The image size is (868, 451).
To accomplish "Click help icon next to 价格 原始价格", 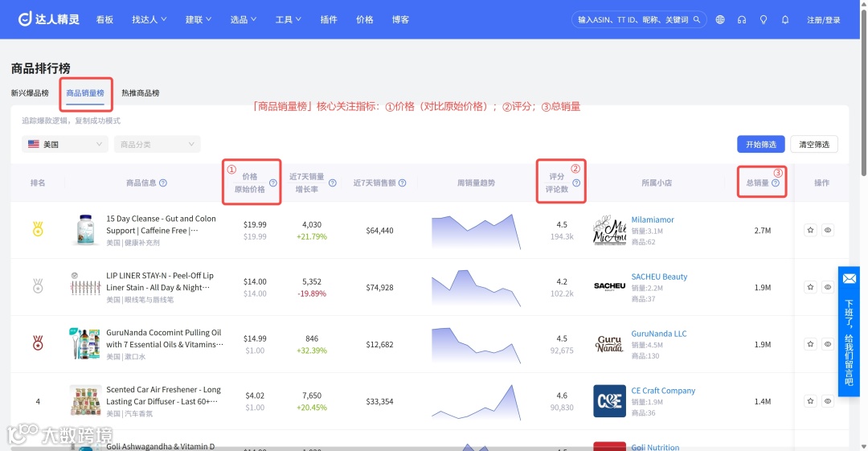I will pos(273,182).
